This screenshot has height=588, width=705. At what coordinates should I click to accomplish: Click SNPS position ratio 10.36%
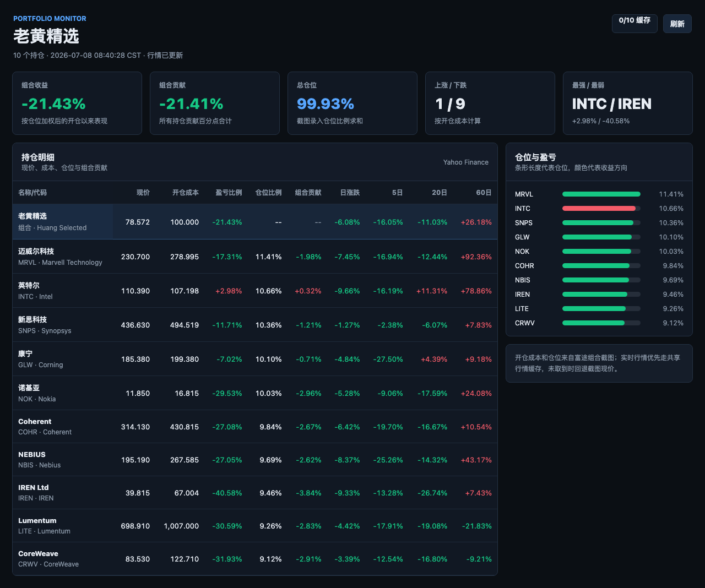(x=268, y=325)
